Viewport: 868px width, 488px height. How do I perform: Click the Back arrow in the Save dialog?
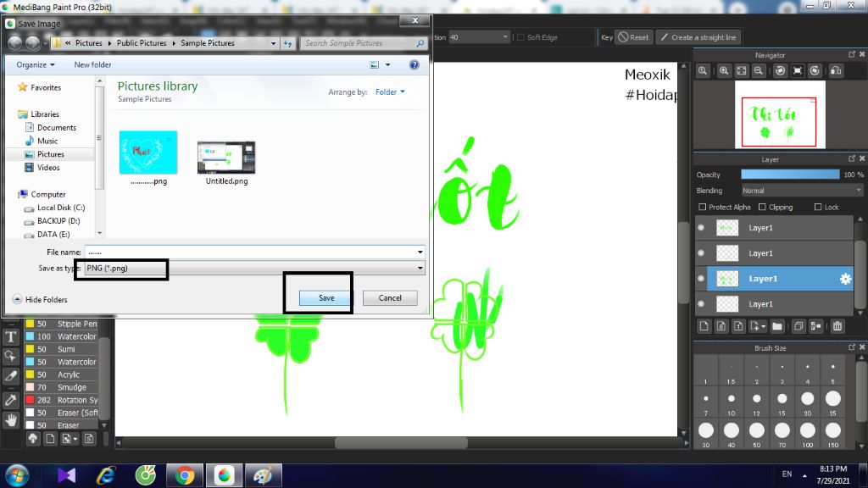coord(15,42)
